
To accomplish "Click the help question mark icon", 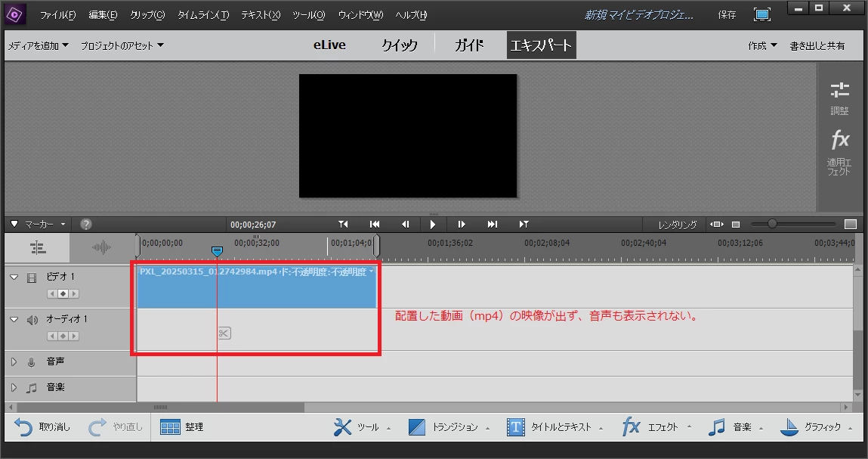I will [x=86, y=225].
